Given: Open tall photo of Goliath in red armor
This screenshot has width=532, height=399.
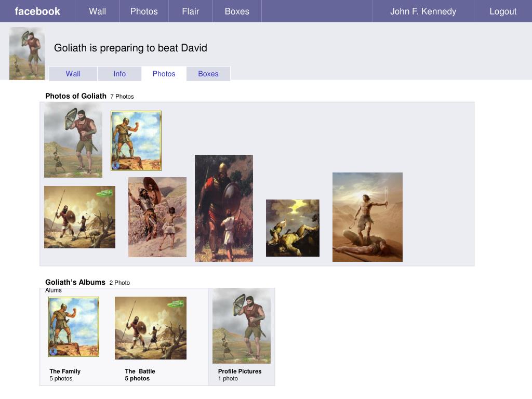Looking at the screenshot, I should coord(223,208).
